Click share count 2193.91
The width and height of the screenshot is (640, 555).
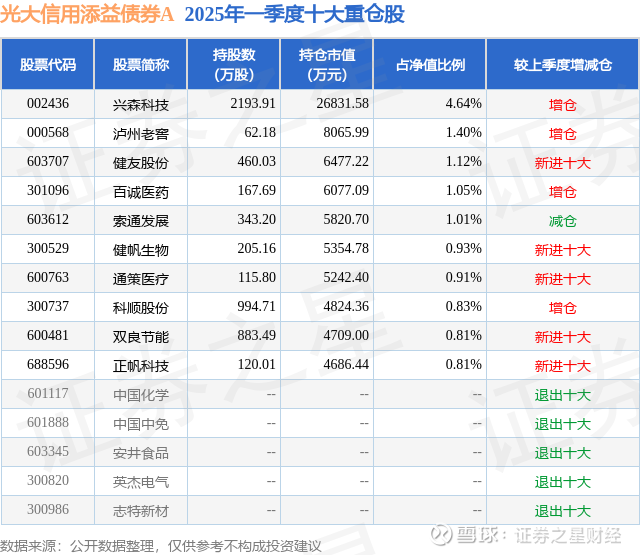click(253, 104)
